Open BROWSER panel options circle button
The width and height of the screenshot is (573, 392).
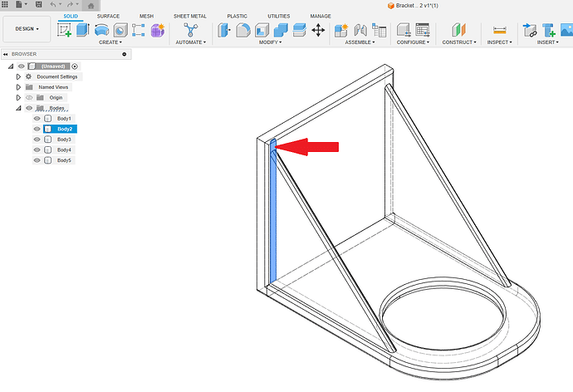point(125,54)
